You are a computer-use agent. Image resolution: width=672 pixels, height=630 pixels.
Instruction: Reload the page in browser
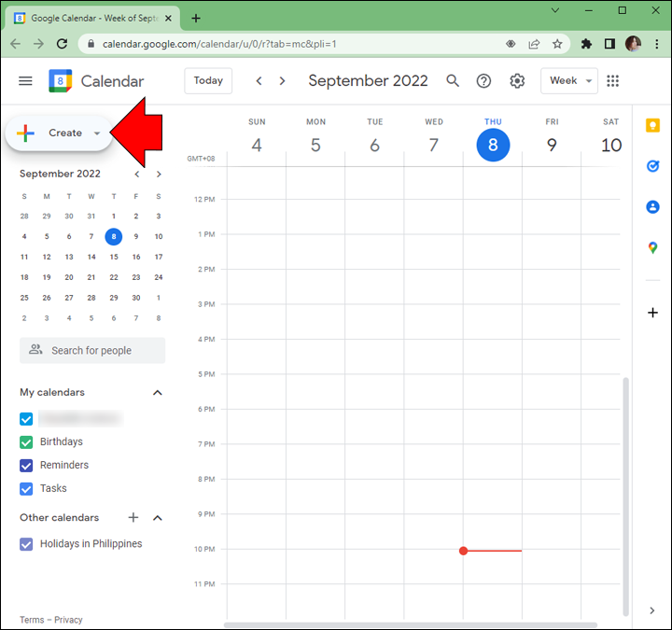pyautogui.click(x=63, y=44)
